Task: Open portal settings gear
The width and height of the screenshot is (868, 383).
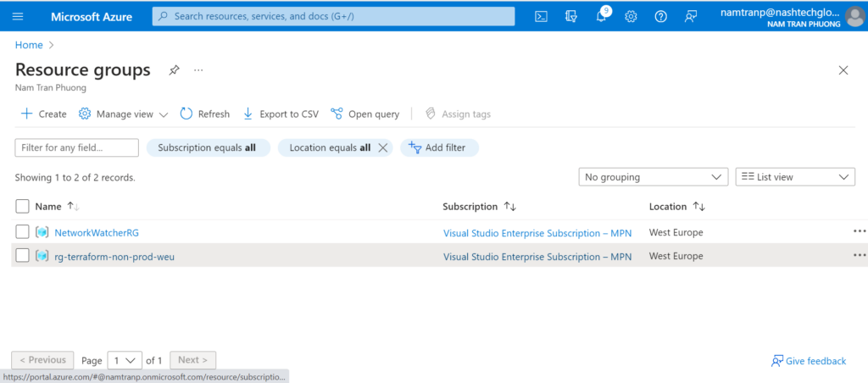Action: pos(631,17)
